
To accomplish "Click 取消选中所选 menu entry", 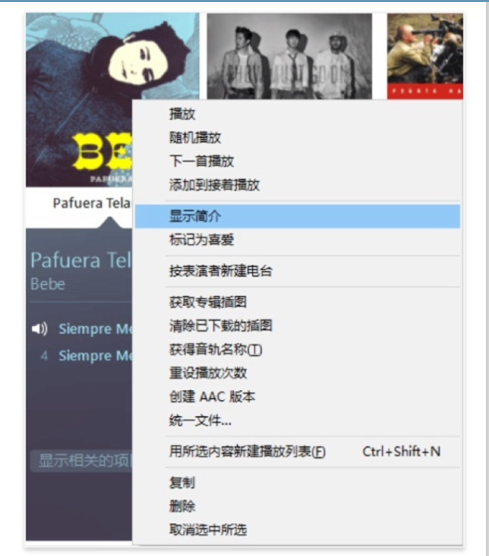I will point(298,530).
